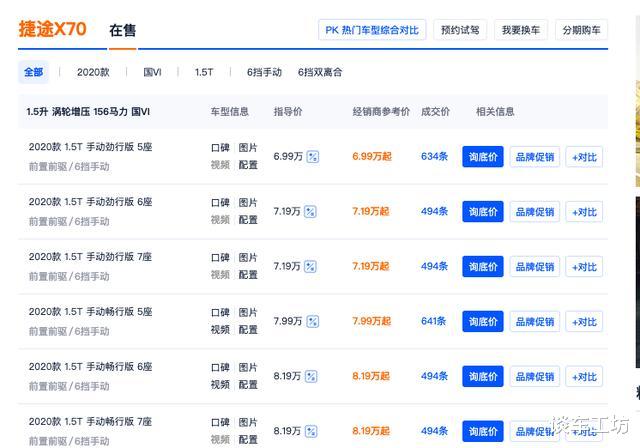
Task: Filter by 6挡双离合 transmission
Action: point(320,72)
